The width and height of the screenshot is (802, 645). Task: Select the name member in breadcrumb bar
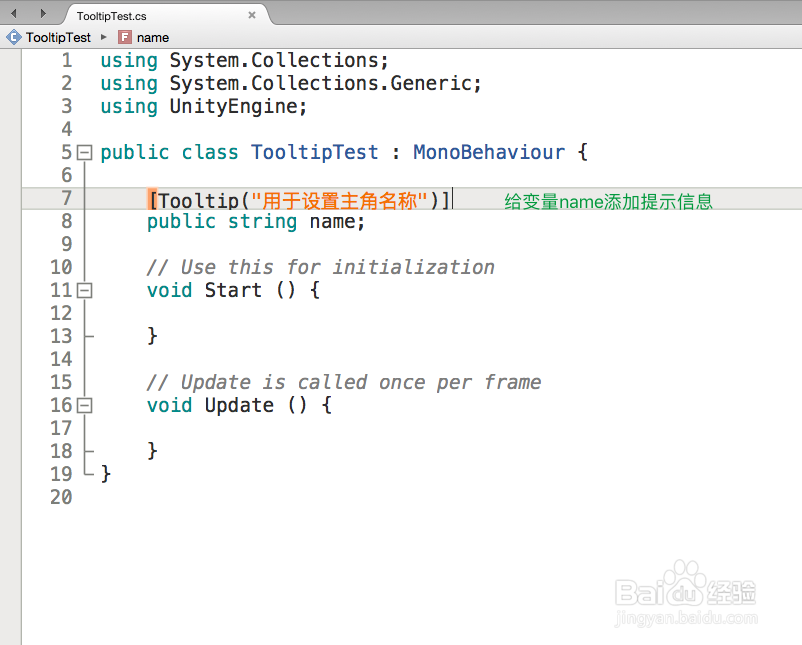151,37
